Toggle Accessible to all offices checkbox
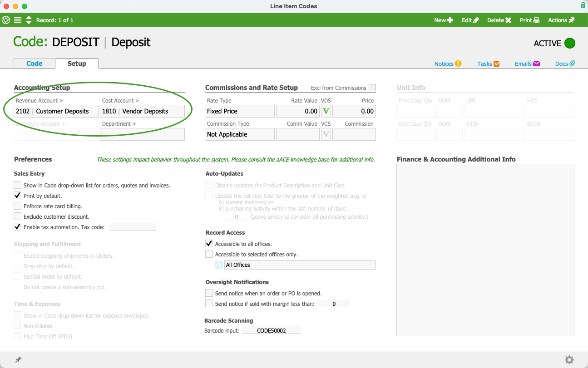Viewport: 588px width, 368px height. [209, 244]
